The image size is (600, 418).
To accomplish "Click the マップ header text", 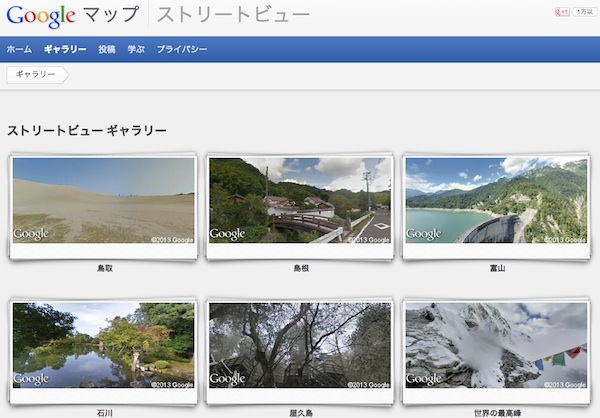I will click(112, 16).
